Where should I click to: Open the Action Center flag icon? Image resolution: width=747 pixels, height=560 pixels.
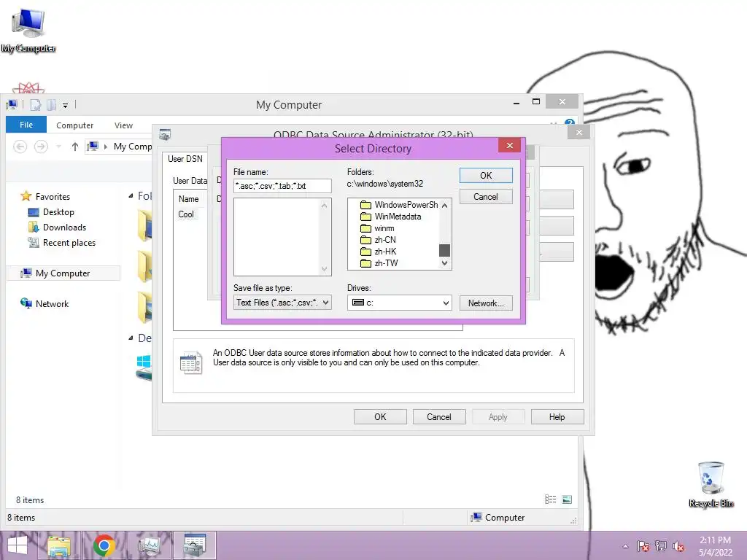(643, 546)
